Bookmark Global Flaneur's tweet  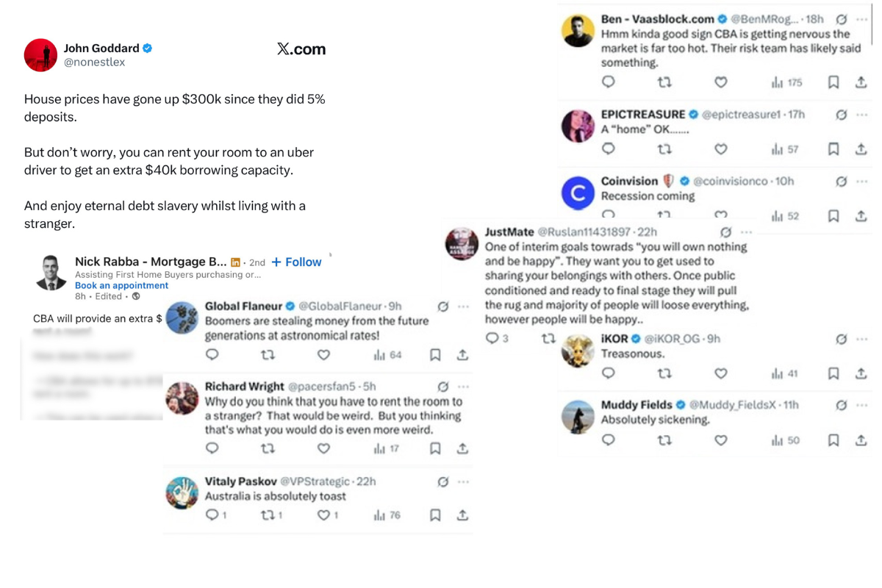click(435, 355)
